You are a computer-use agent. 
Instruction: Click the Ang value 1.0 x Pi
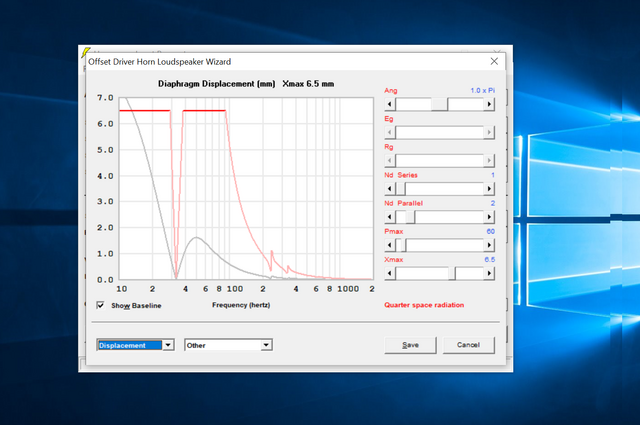coord(482,90)
